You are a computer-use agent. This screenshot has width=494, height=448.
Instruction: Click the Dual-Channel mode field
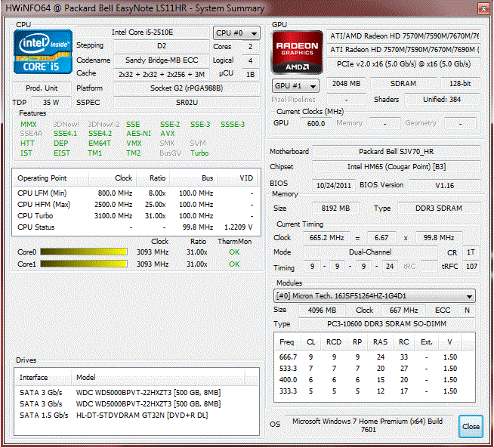(370, 252)
